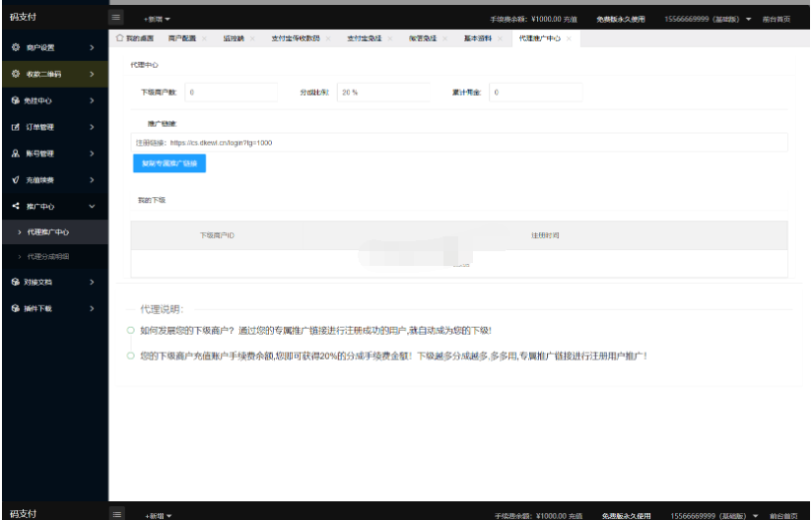Click the 前台首页 link in top header
812x520 pixels.
point(777,19)
